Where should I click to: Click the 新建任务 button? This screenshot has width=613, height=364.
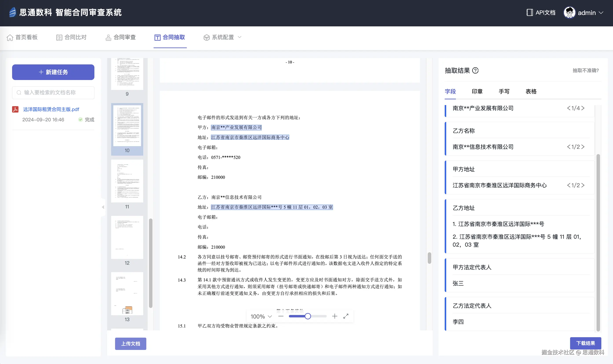coord(53,72)
